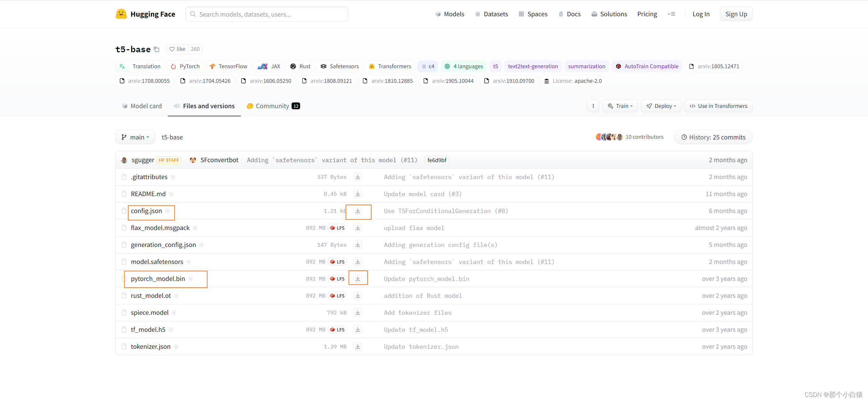Click Use in Transformers button
The width and height of the screenshot is (868, 401).
point(718,106)
